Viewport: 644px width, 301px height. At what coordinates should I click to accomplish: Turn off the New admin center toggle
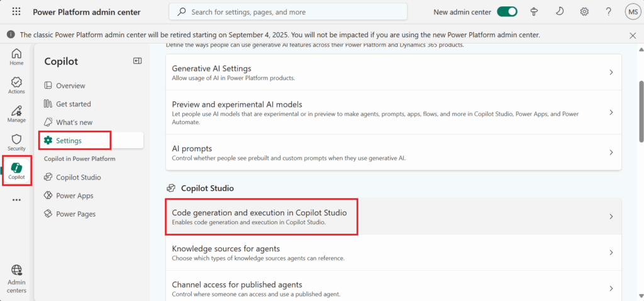tap(507, 11)
